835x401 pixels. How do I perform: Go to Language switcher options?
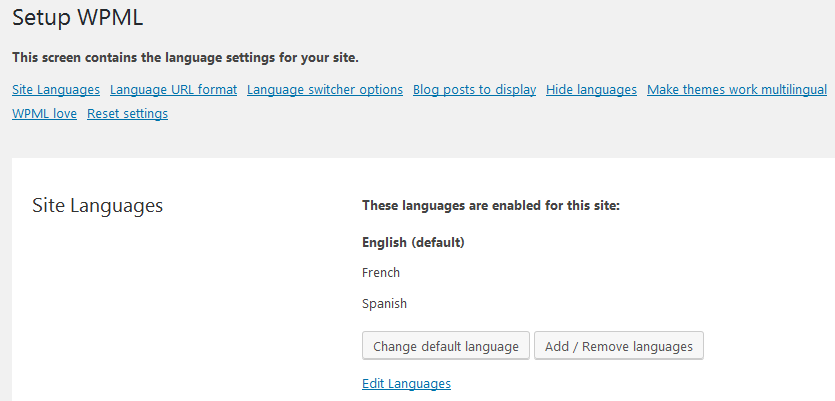(x=325, y=89)
